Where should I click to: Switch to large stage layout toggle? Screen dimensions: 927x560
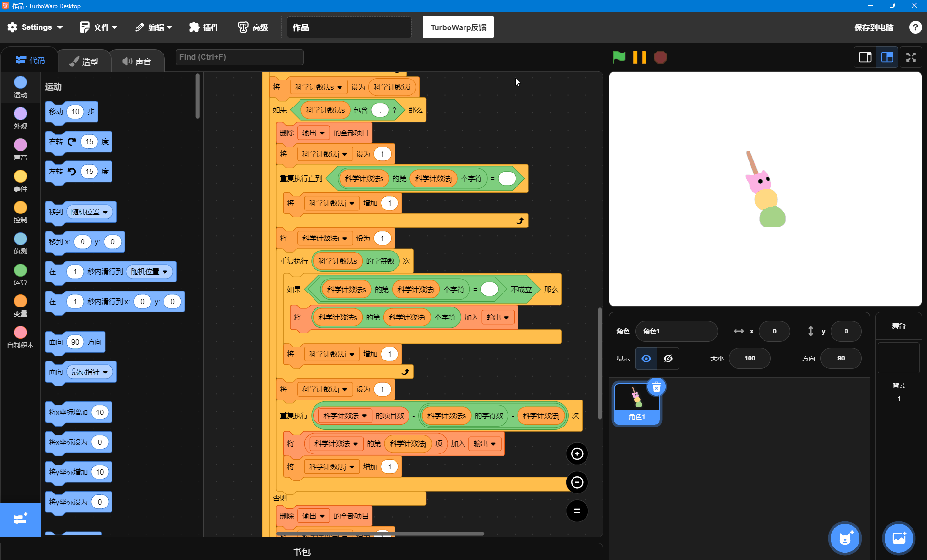[x=887, y=57]
